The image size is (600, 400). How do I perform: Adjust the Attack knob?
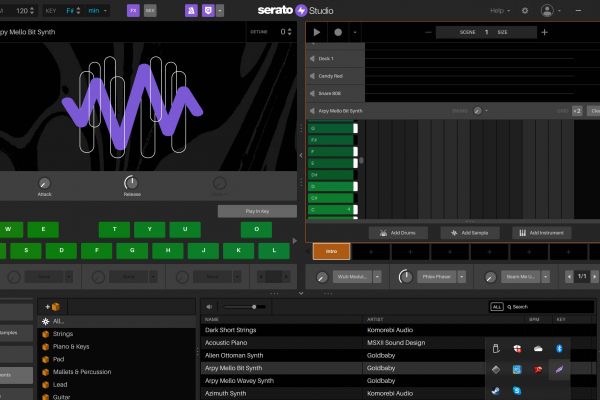tap(44, 183)
